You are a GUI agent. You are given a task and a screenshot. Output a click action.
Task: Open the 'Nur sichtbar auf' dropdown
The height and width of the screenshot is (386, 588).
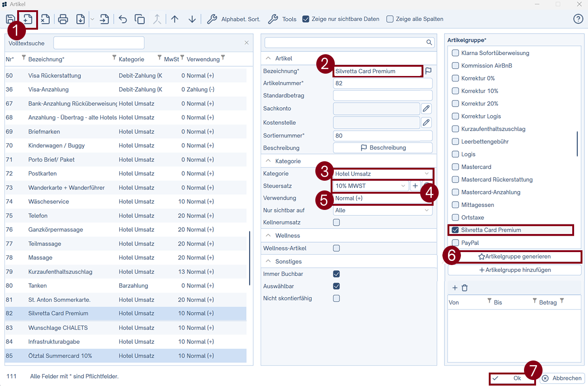pos(383,210)
